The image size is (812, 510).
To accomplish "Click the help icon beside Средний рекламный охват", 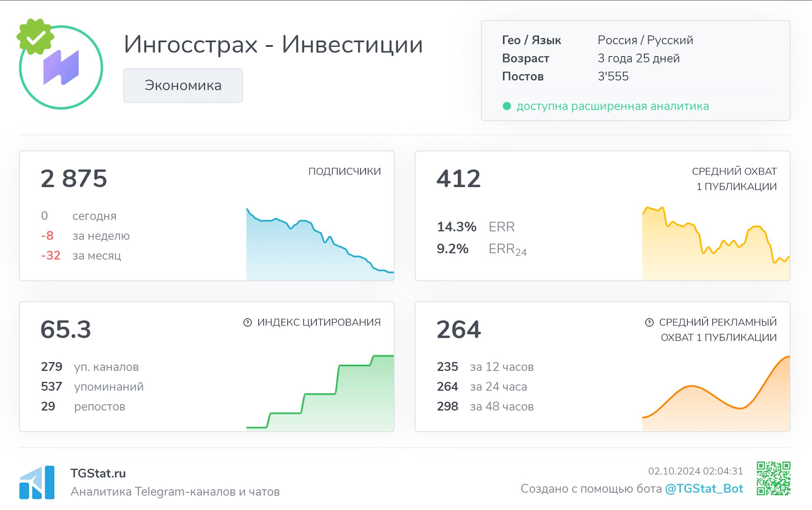I will pyautogui.click(x=649, y=323).
